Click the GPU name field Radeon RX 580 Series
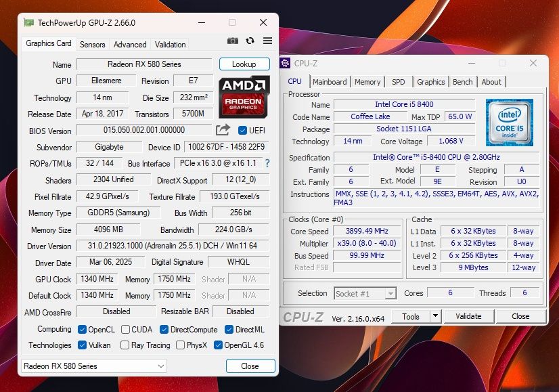Image resolution: width=559 pixels, height=392 pixels. point(144,64)
